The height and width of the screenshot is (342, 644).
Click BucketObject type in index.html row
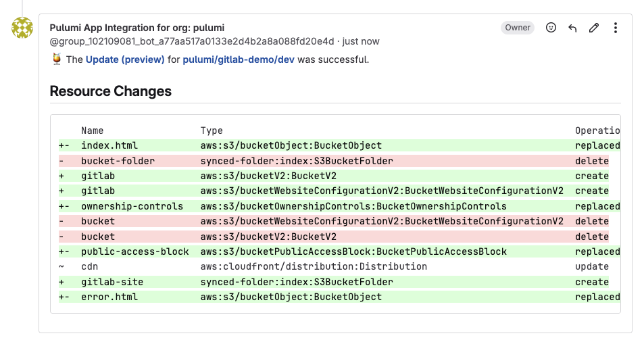pyautogui.click(x=291, y=145)
